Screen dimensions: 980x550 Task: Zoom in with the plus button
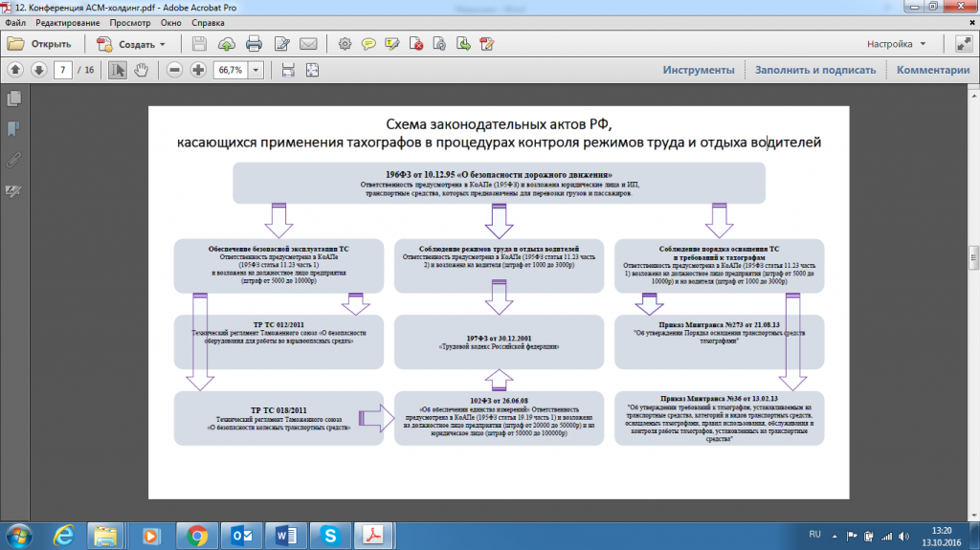198,70
